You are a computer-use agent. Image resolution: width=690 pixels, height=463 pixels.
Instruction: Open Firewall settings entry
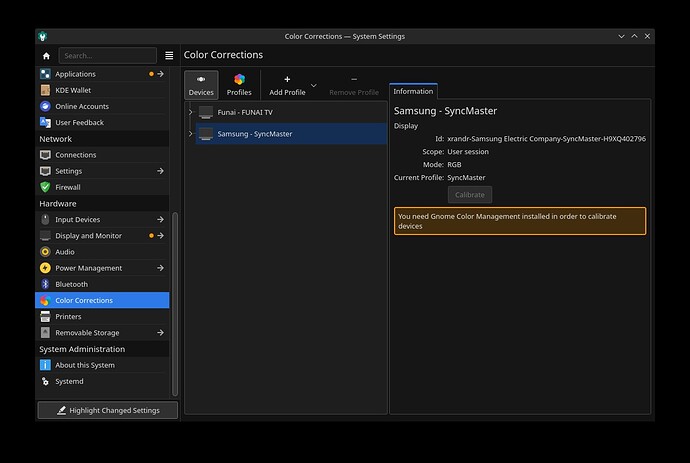tap(102, 187)
